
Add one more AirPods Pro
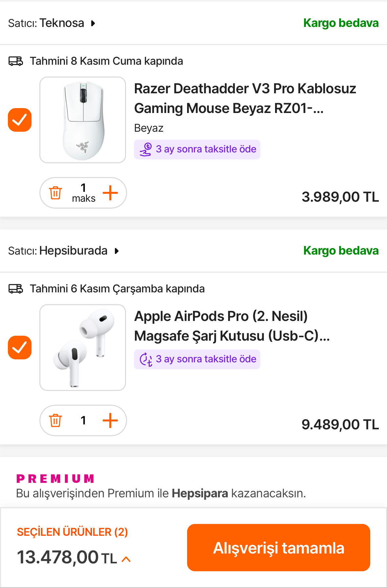click(x=110, y=420)
